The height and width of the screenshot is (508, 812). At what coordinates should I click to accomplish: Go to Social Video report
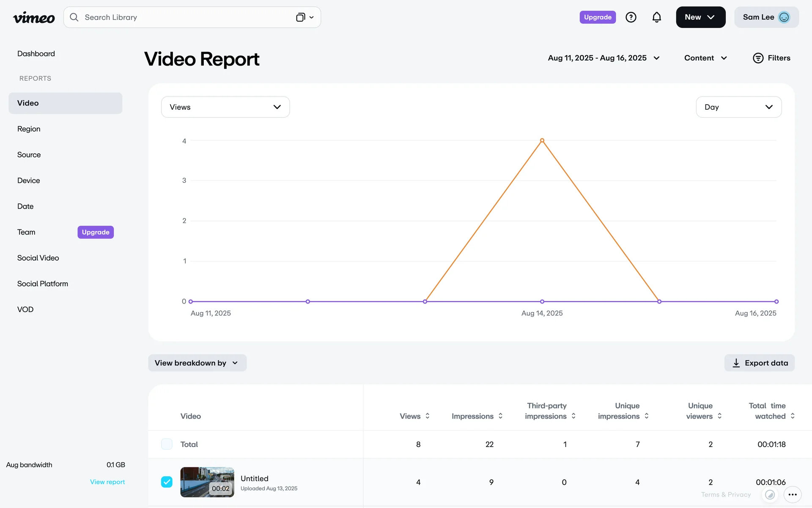(x=38, y=258)
